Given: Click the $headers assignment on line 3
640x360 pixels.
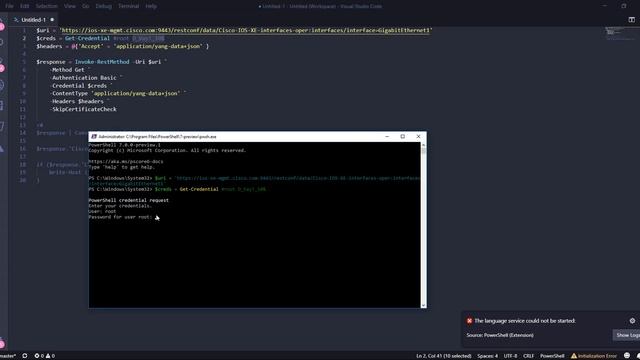Looking at the screenshot, I should click(122, 46).
